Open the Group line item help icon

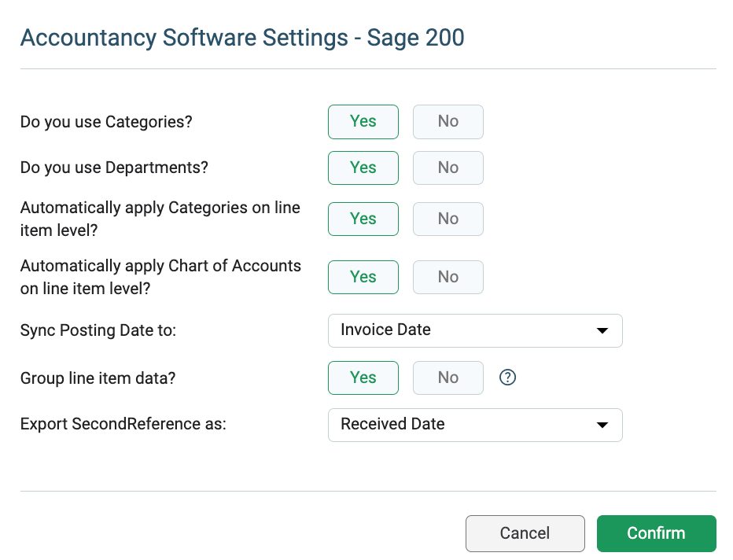point(507,378)
